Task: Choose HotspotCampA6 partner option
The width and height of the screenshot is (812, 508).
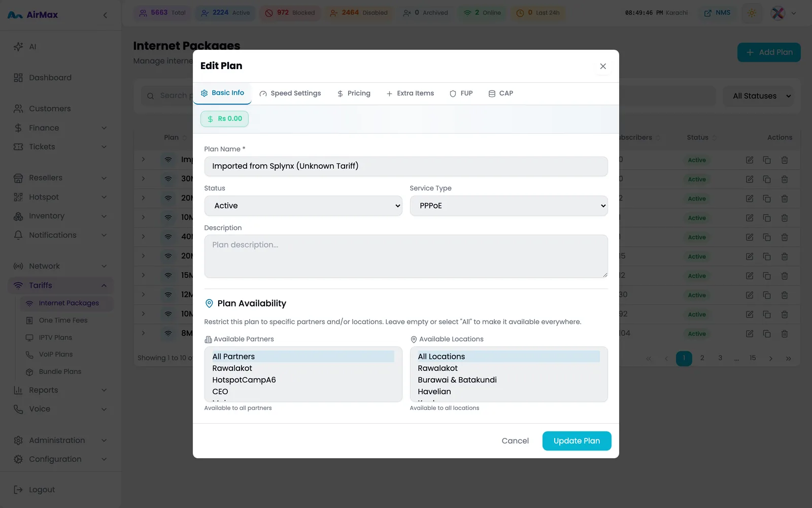Action: click(303, 380)
